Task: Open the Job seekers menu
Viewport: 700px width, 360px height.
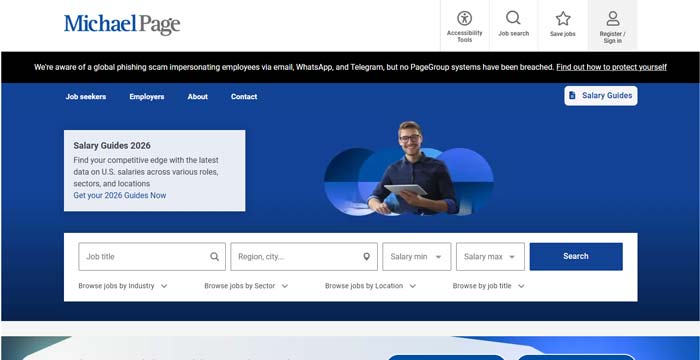Action: click(86, 96)
